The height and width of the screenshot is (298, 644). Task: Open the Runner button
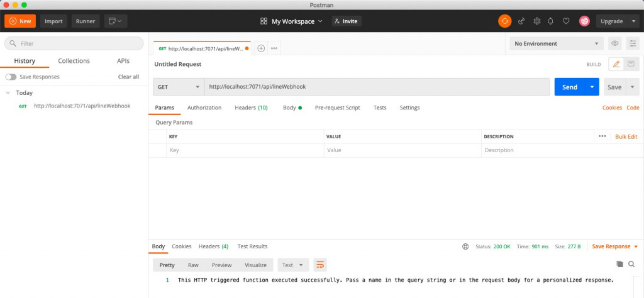coord(86,21)
